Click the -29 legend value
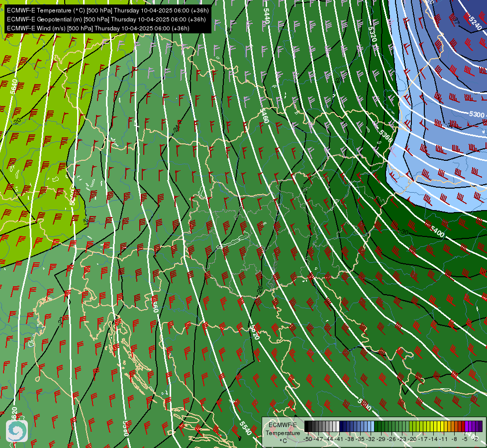487x448 pixels. click(381, 439)
